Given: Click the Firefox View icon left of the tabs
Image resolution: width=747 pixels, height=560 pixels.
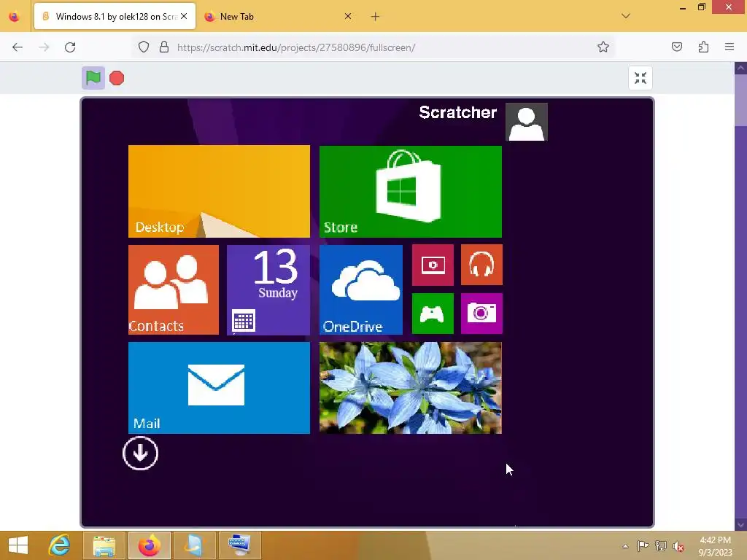Looking at the screenshot, I should [x=15, y=17].
